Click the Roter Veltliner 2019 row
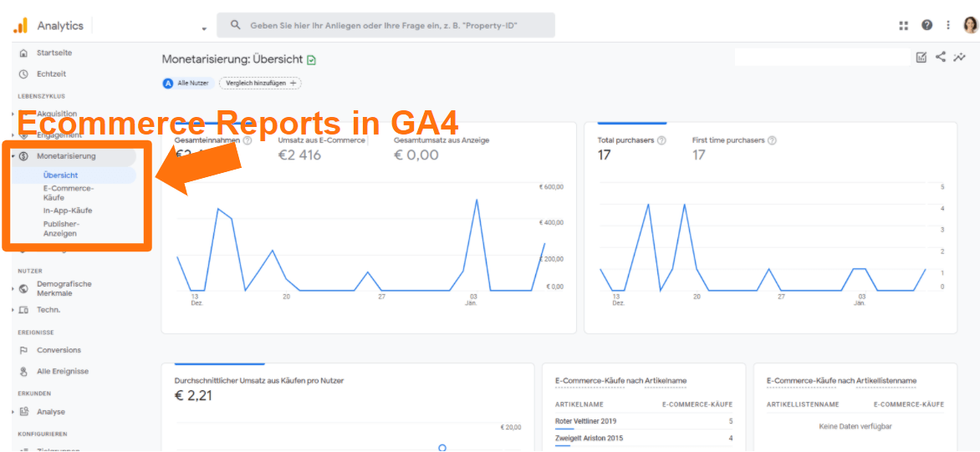The image size is (980, 452). (644, 421)
